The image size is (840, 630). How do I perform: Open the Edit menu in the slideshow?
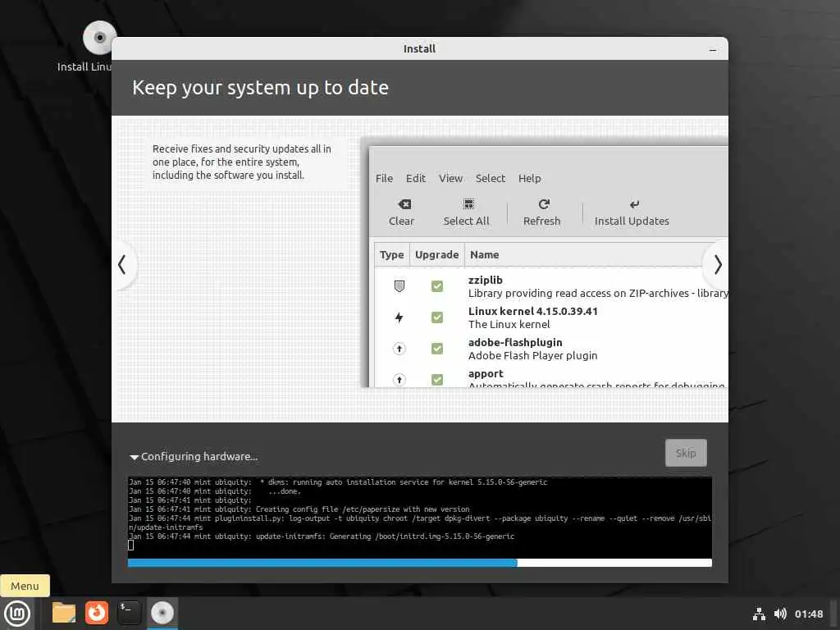(x=416, y=178)
